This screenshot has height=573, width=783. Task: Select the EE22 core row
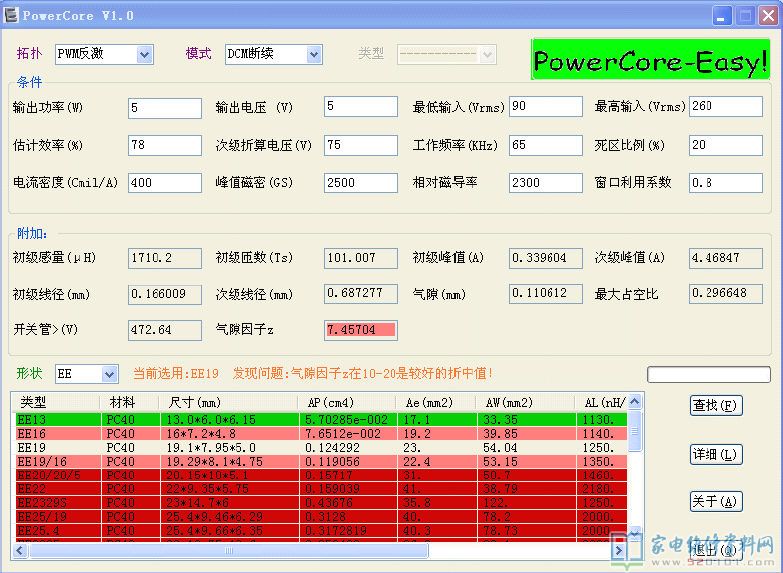pos(321,489)
